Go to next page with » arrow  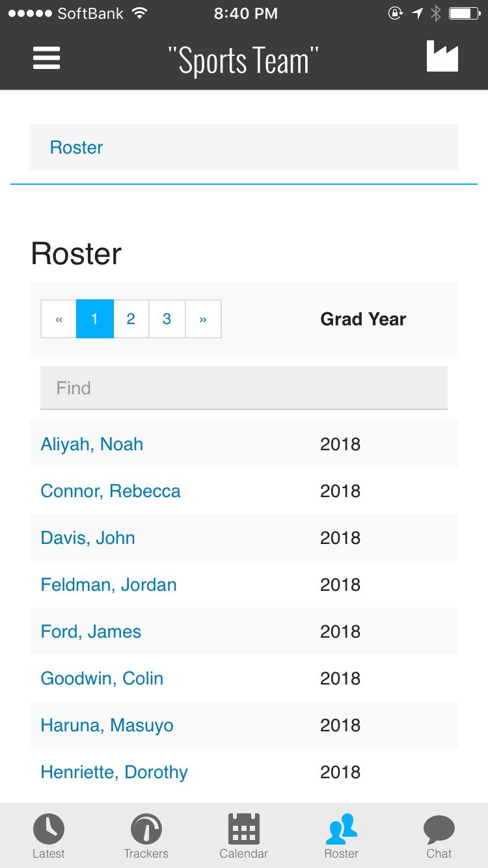(203, 319)
